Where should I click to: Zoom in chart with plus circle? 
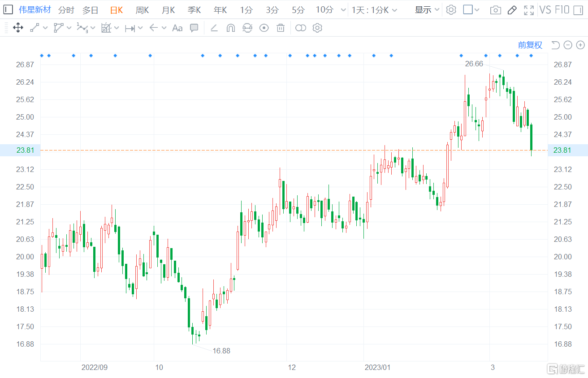pyautogui.click(x=580, y=45)
